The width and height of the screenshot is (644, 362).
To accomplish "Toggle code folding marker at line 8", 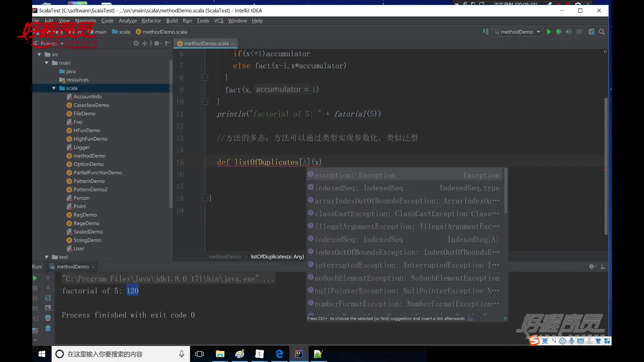I will tap(205, 77).
